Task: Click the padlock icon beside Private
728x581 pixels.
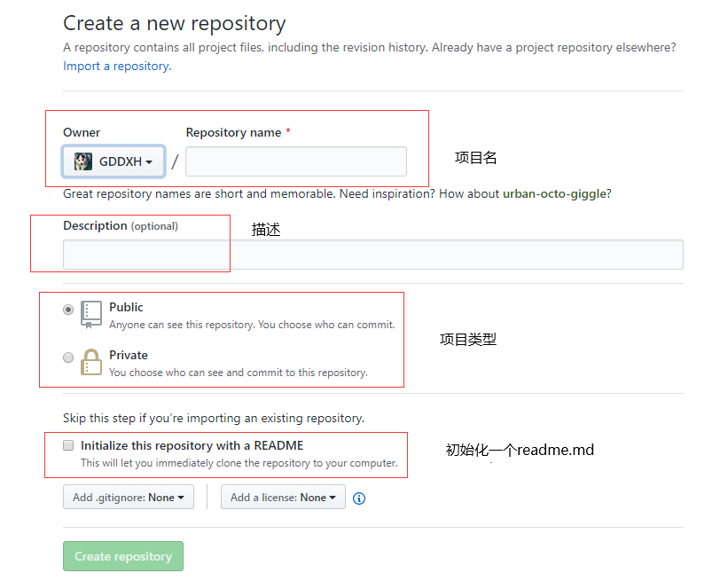Action: [91, 362]
